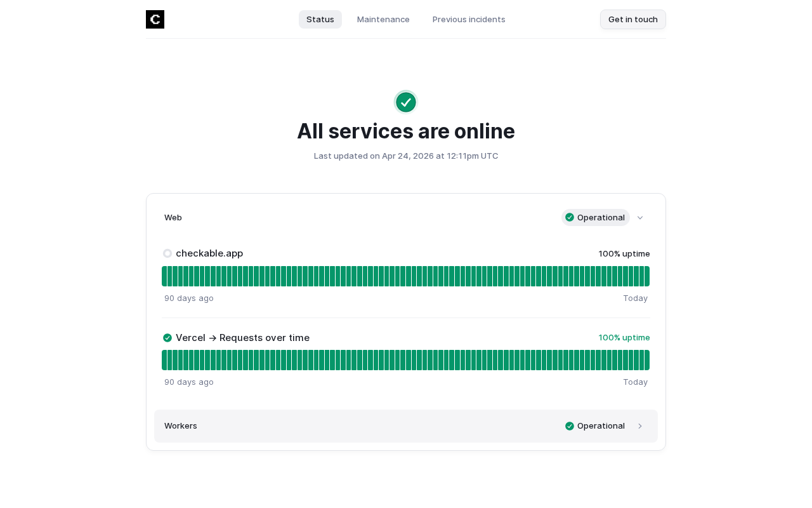The height and width of the screenshot is (508, 812).
Task: Click the large green all-online checkmark icon
Action: (x=406, y=102)
